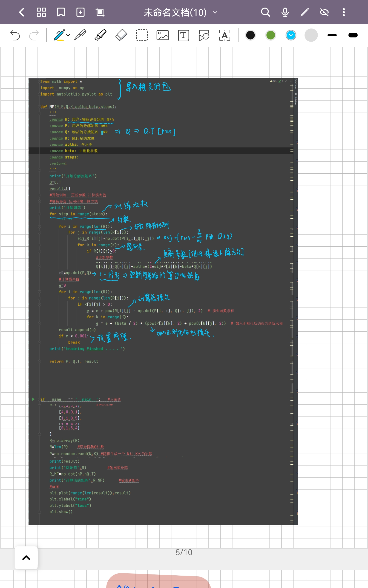
Task: Open the page thumbnails grid view
Action: tap(41, 12)
